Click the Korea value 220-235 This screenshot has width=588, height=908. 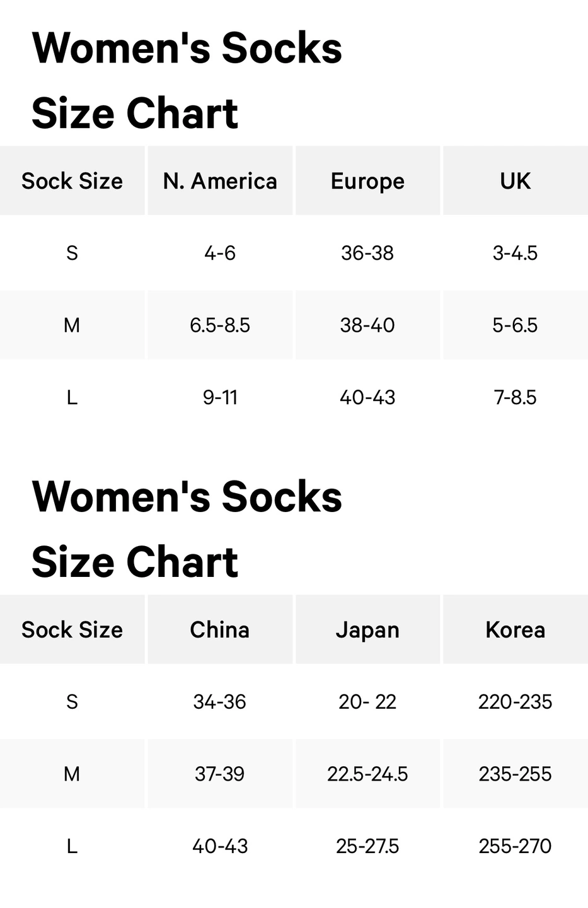pyautogui.click(x=516, y=702)
